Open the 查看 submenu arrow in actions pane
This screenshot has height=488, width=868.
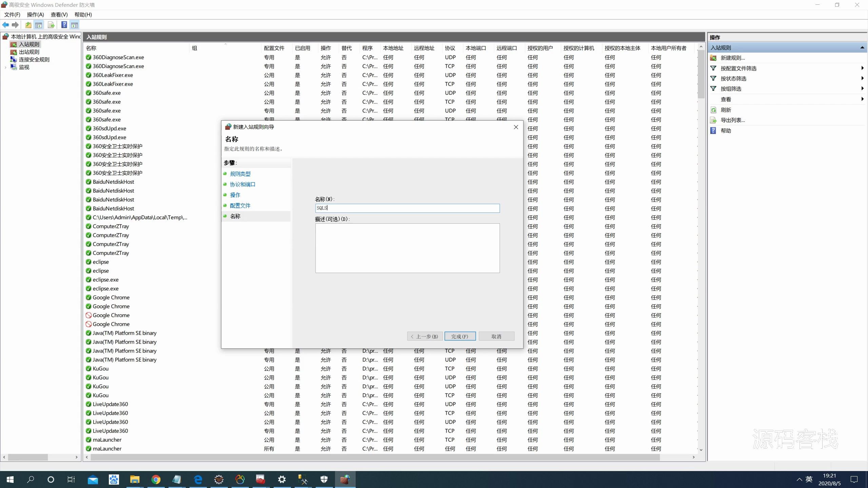pos(862,99)
